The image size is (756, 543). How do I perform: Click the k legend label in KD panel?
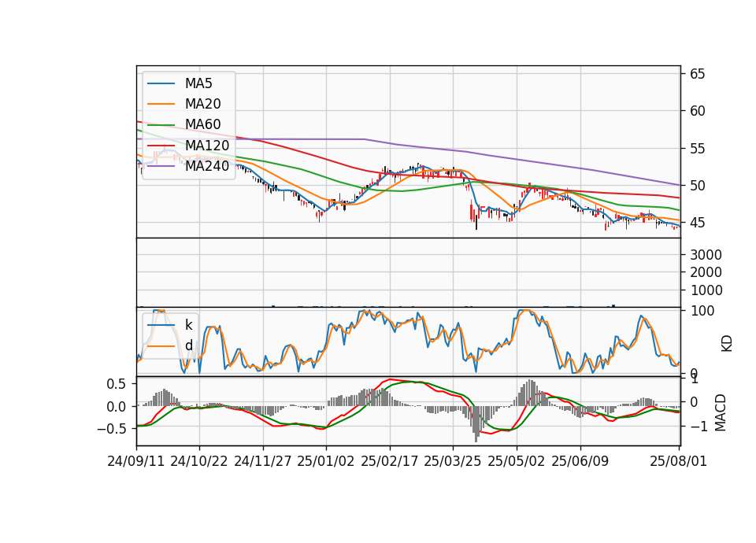point(188,325)
